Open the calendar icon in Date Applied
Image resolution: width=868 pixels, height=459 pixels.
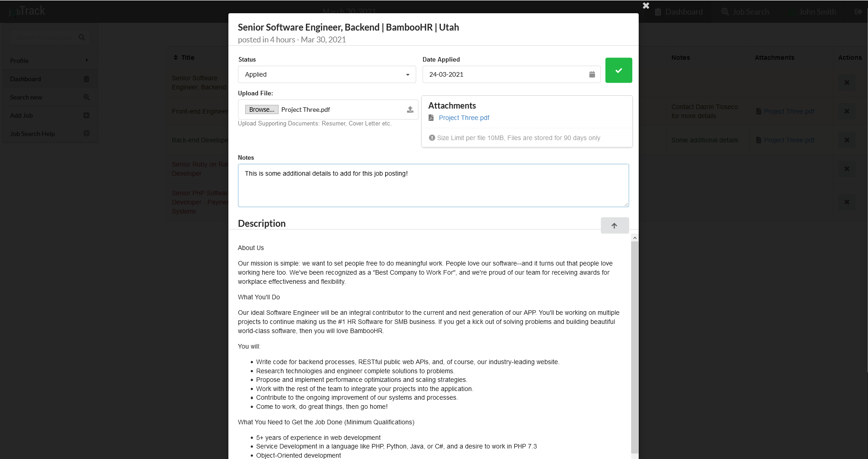592,74
